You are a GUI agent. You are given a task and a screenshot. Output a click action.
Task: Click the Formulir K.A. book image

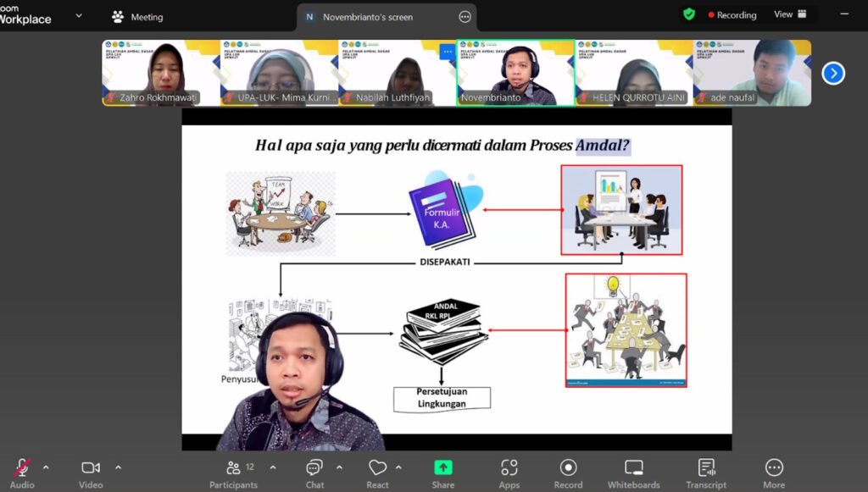(446, 209)
